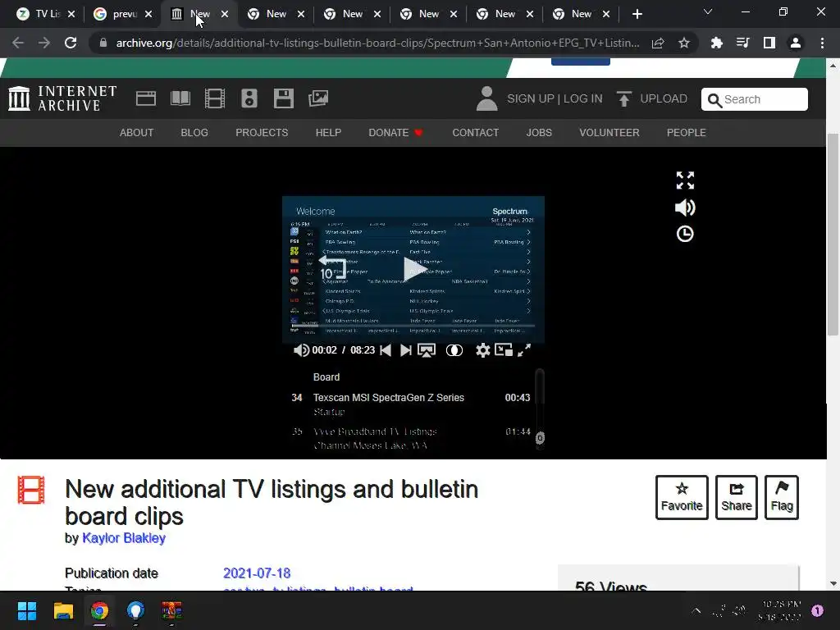Click the UPLOAD arrow icon
This screenshot has width=840, height=630.
pyautogui.click(x=623, y=98)
